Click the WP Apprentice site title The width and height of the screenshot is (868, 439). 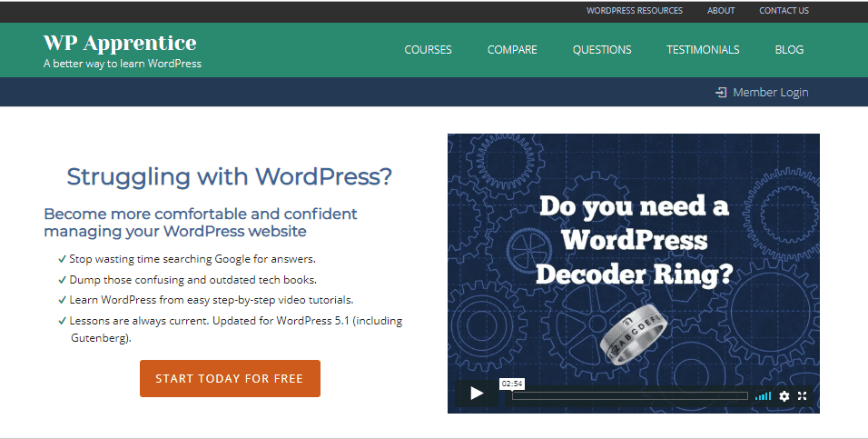120,43
